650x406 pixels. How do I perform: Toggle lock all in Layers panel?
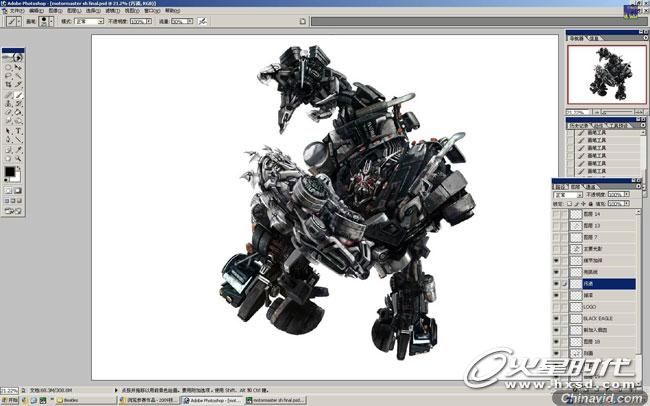pyautogui.click(x=591, y=204)
